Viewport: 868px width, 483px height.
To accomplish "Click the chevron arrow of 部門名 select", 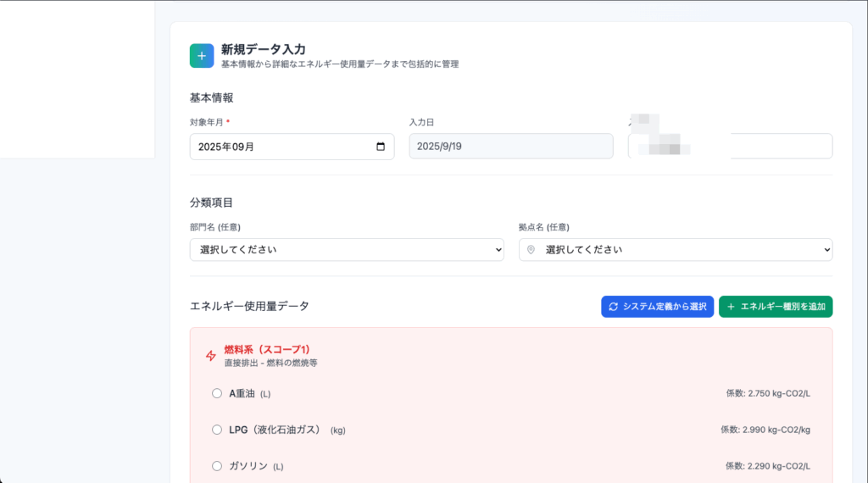I will 497,250.
